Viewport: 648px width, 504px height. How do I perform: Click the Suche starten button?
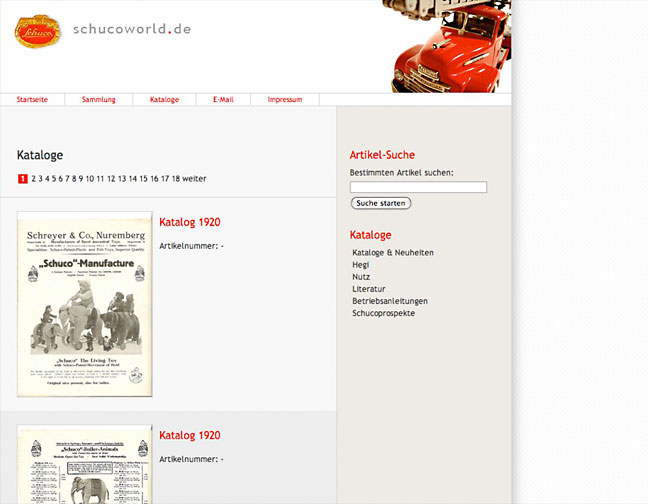click(381, 203)
